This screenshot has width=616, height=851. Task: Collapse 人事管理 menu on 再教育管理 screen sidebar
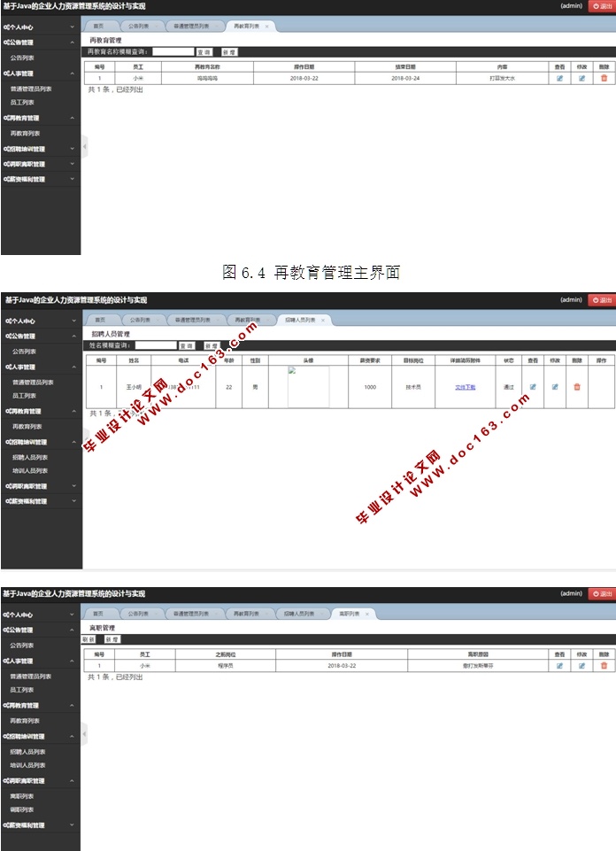pos(40,73)
